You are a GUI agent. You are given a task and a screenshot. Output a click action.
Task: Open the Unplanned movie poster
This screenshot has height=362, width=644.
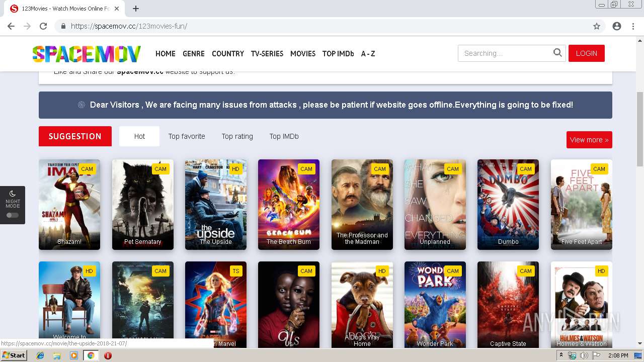(435, 205)
